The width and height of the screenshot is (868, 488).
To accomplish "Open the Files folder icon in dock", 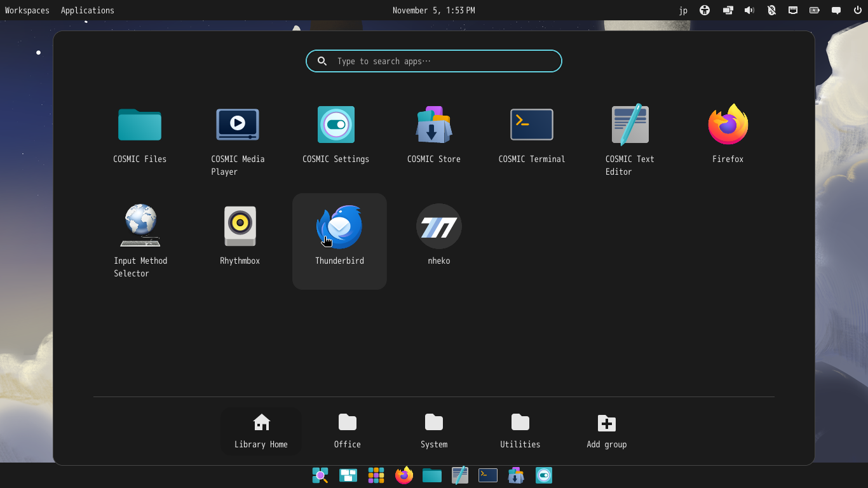I will [x=432, y=475].
